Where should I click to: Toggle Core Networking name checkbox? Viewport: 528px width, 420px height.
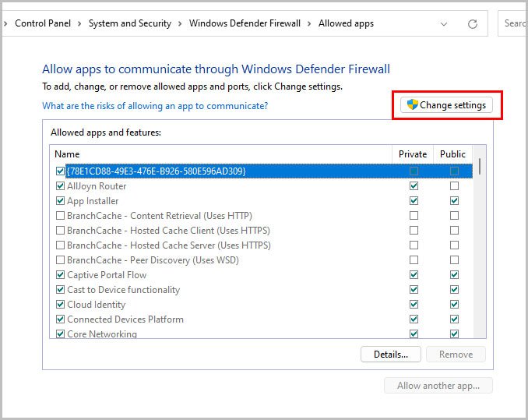pos(60,334)
